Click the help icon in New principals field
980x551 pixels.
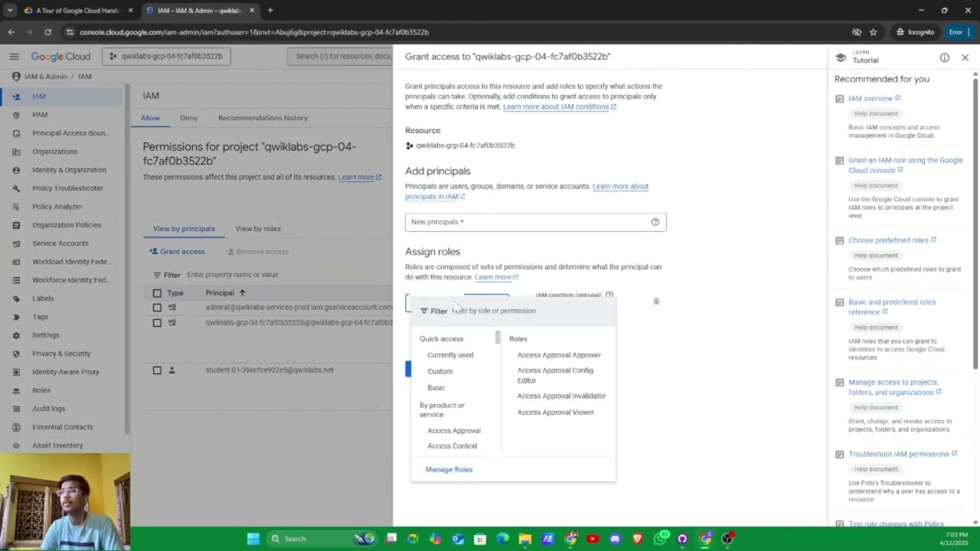pos(655,222)
